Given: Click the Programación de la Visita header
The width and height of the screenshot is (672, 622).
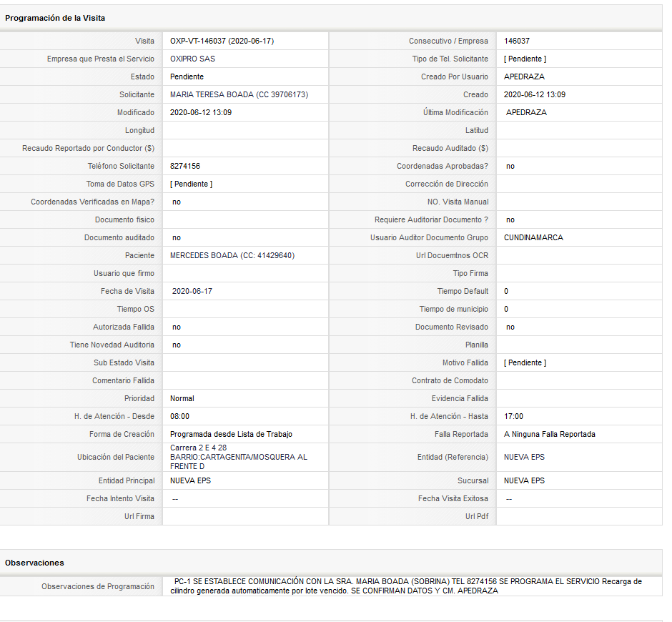Looking at the screenshot, I should tap(55, 18).
